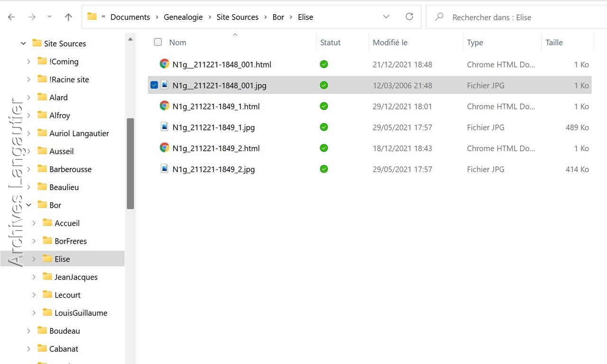The height and width of the screenshot is (364, 607).
Task: Sort files by Type column
Action: [475, 43]
